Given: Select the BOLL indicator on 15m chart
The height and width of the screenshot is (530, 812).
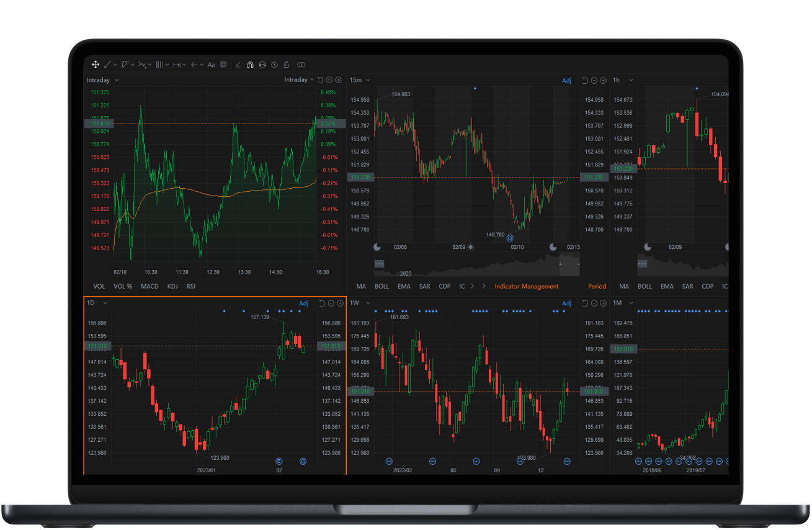Looking at the screenshot, I should pos(381,287).
